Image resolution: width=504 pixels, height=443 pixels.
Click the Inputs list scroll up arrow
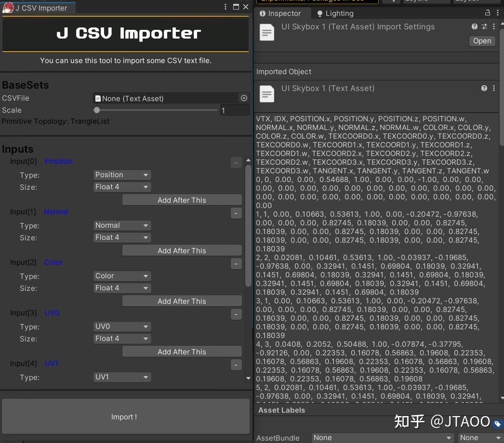pyautogui.click(x=248, y=160)
